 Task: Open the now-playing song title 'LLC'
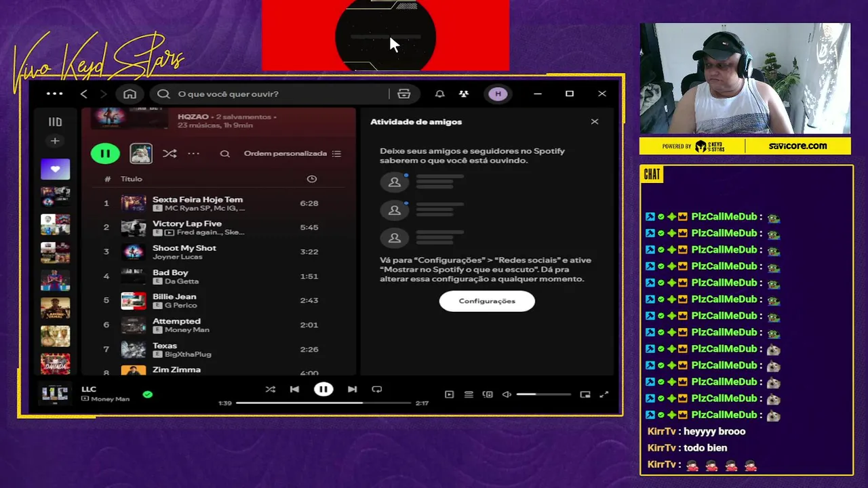point(89,389)
